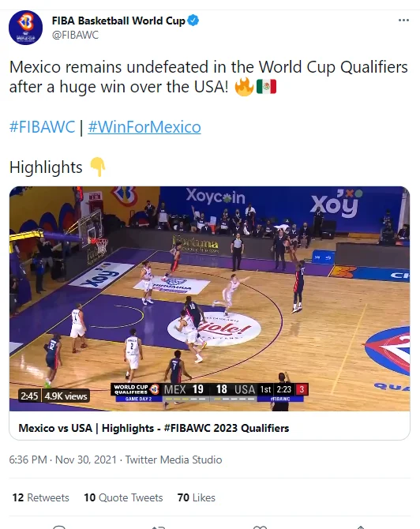Open the #WinForMexico hashtag
The width and height of the screenshot is (420, 529).
coord(144,127)
